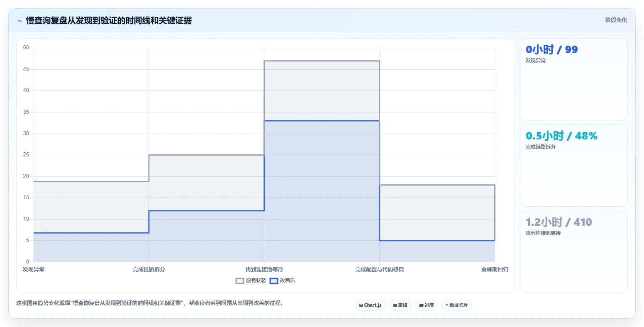Select the Chart.js tag
644x327 pixels.
pos(370,305)
